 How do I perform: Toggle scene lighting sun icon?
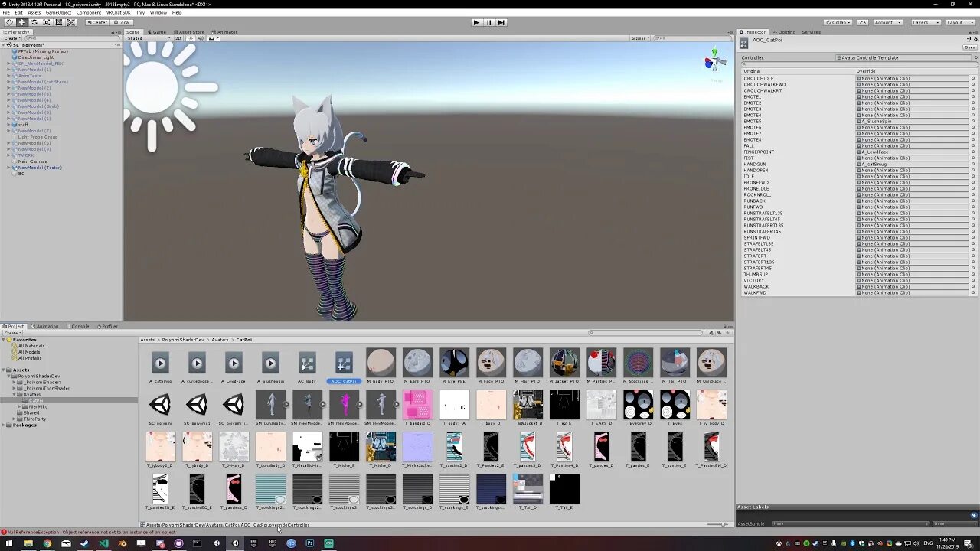[191, 38]
